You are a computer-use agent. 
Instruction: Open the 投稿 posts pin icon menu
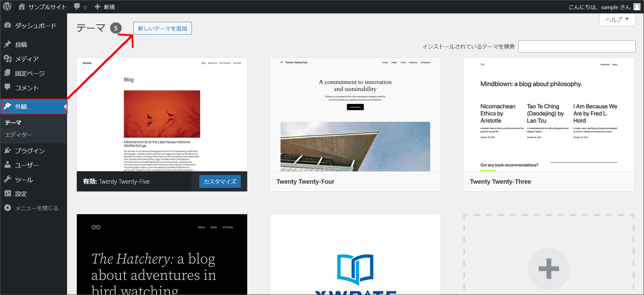point(8,44)
